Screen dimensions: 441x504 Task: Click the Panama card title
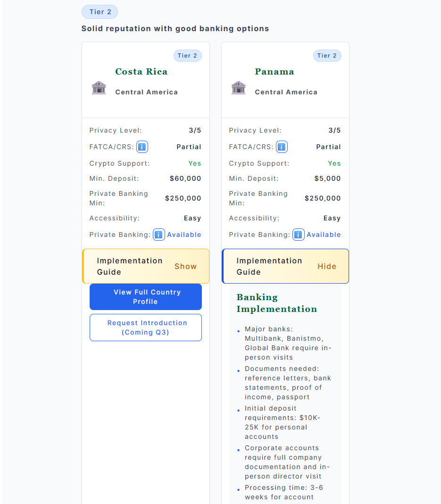click(275, 71)
